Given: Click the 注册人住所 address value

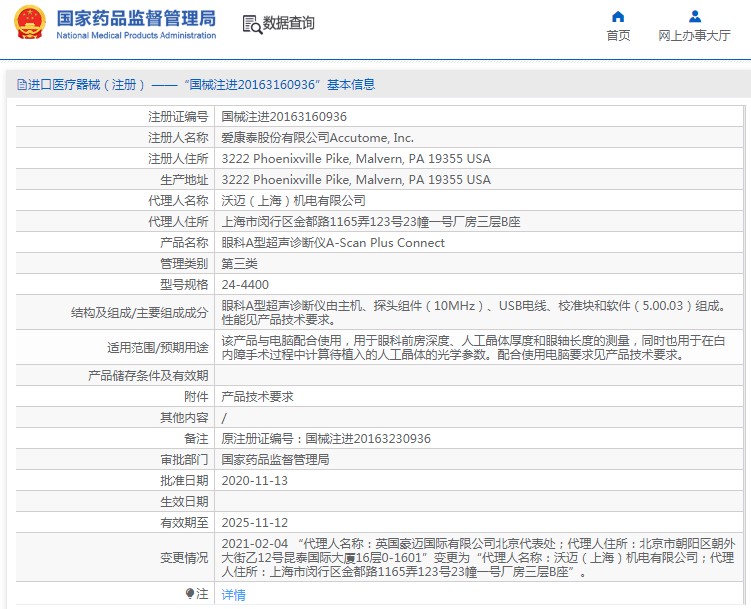Looking at the screenshot, I should 356,159.
